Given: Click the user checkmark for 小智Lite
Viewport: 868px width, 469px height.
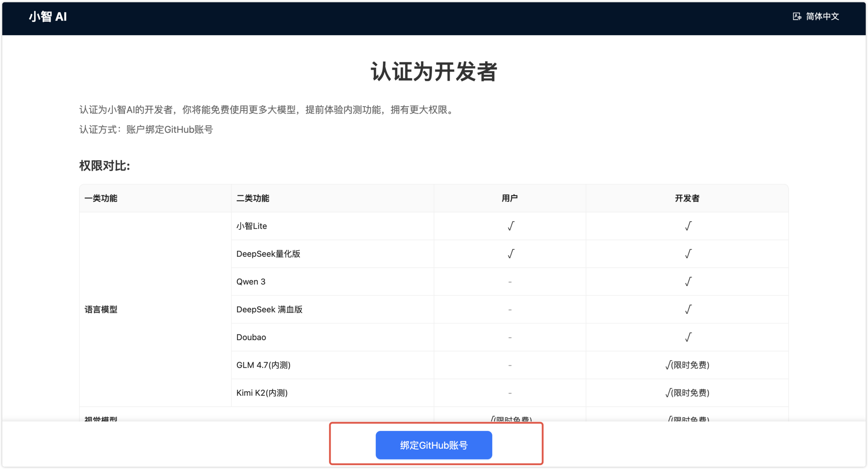Looking at the screenshot, I should coord(511,226).
